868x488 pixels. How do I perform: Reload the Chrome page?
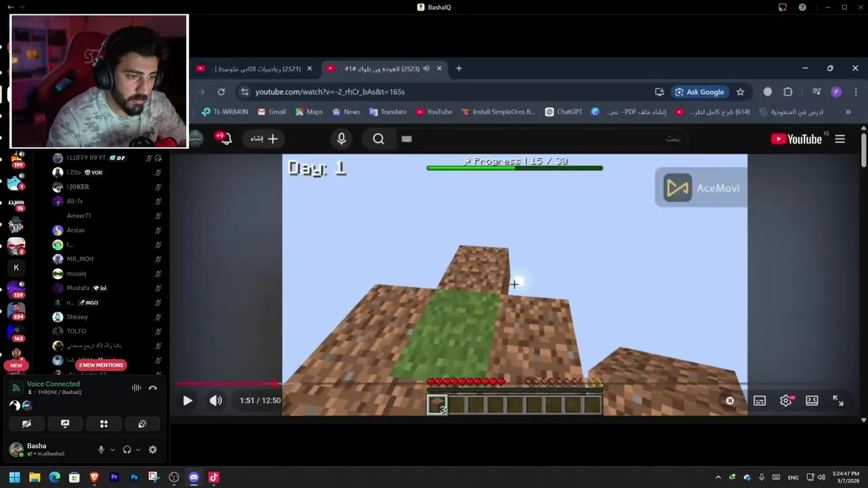[221, 91]
